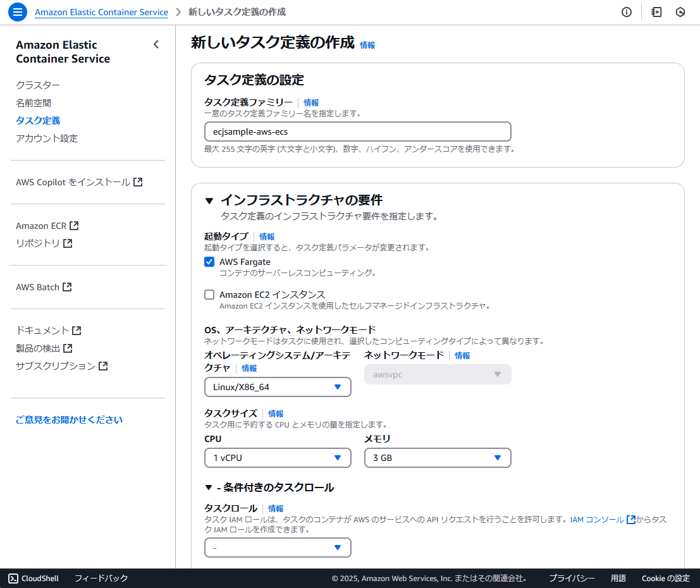Open サブスクリプション sidebar link

[x=56, y=365]
